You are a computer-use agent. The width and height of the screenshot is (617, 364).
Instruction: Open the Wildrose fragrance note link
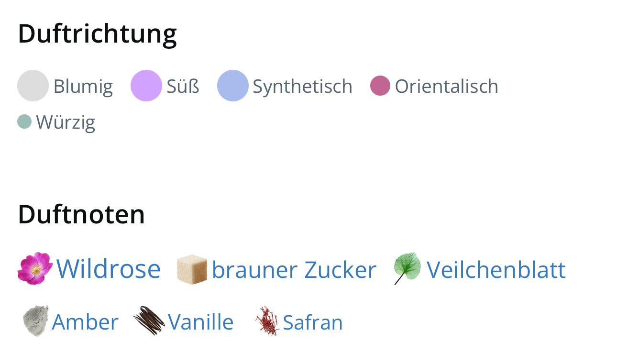(109, 269)
